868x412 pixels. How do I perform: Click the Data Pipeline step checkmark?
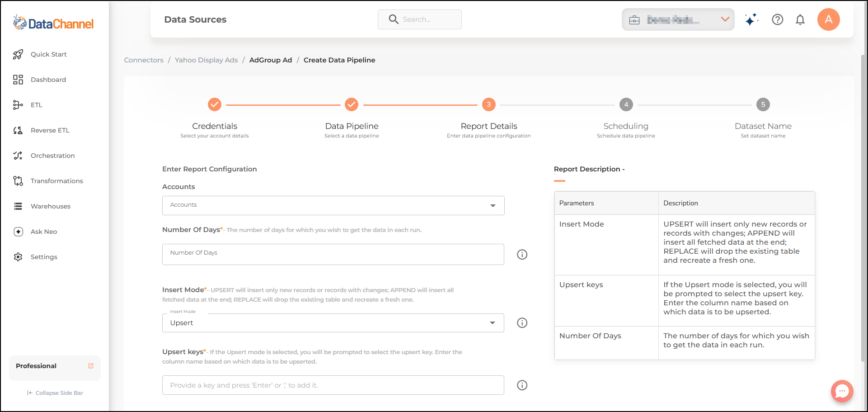click(x=352, y=104)
